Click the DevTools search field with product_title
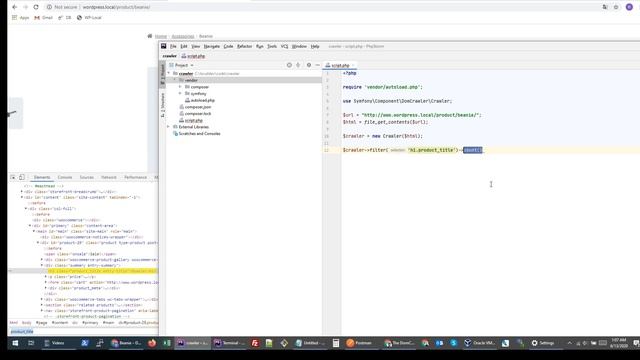 click(83, 332)
